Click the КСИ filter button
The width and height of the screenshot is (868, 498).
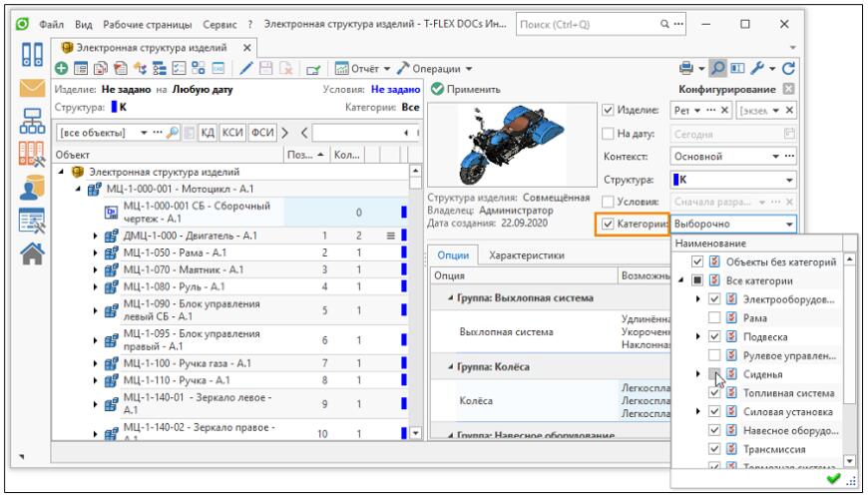click(232, 133)
